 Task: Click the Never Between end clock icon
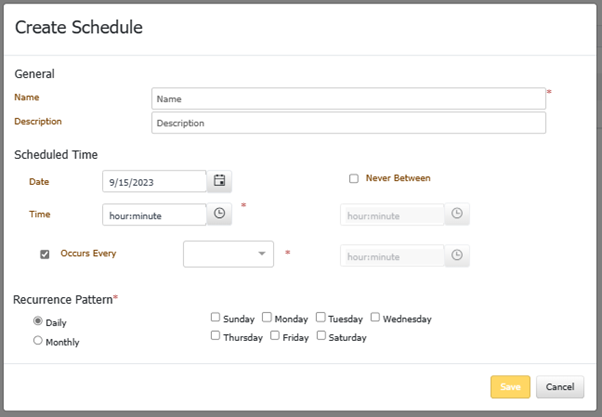(x=457, y=256)
